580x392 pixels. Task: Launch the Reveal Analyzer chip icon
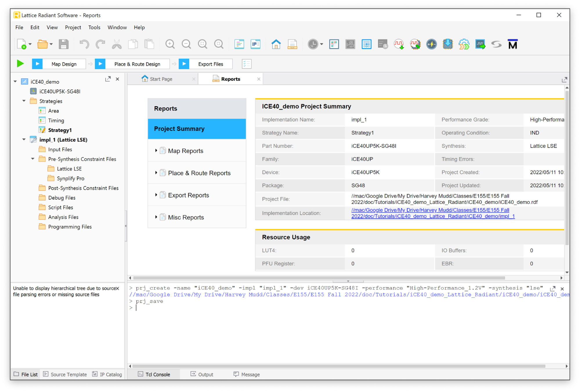415,44
